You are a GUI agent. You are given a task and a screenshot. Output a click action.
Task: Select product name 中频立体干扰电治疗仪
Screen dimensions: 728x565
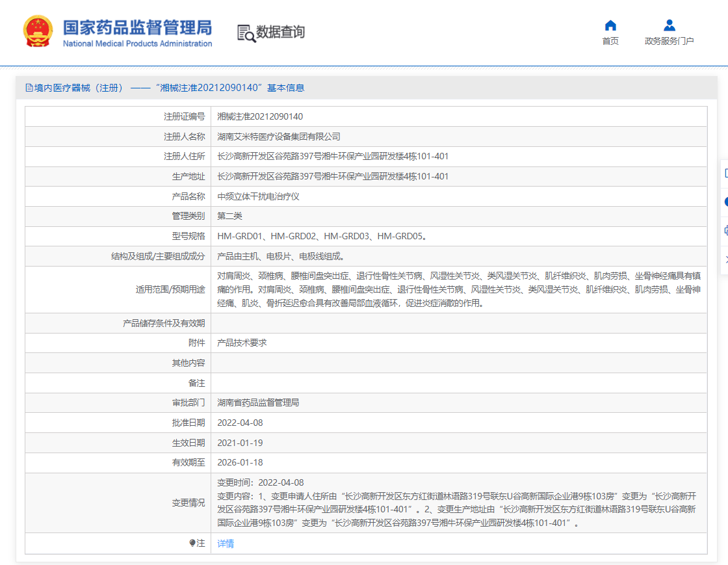pos(258,196)
